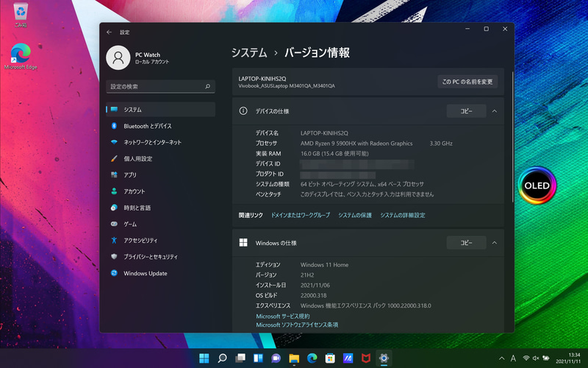Click the battery tray icon

tap(546, 358)
